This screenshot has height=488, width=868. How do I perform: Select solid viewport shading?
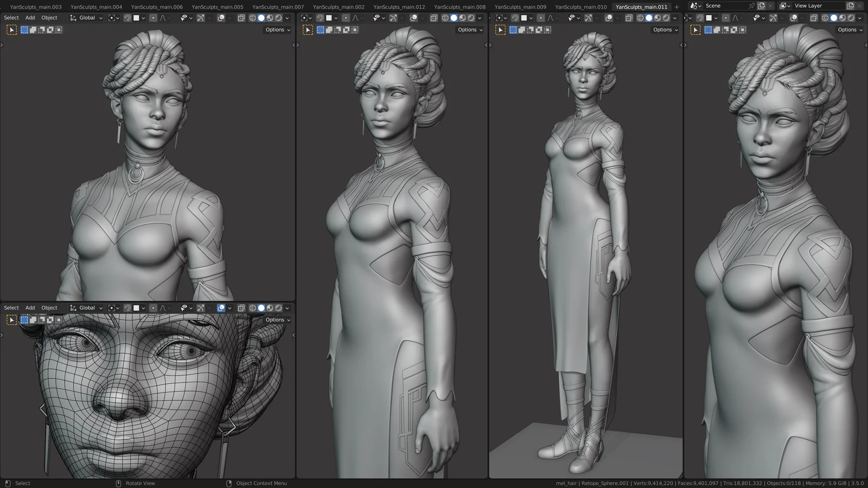point(261,17)
